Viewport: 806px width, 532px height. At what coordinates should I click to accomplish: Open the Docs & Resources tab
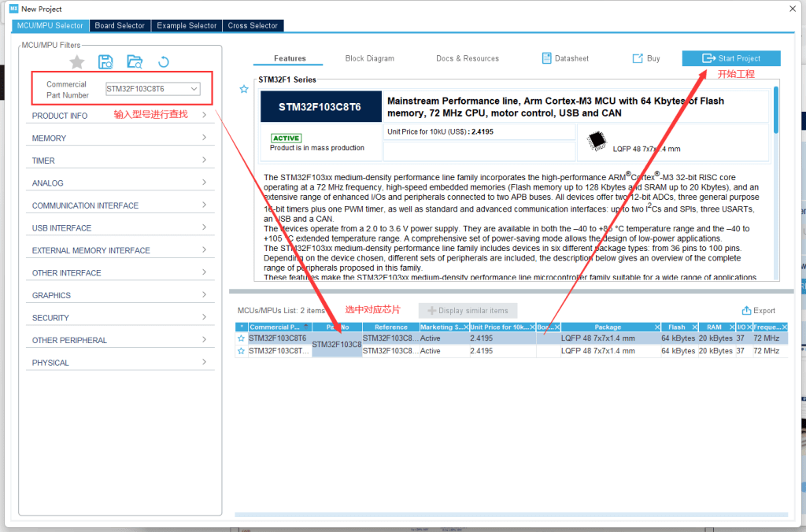[468, 58]
